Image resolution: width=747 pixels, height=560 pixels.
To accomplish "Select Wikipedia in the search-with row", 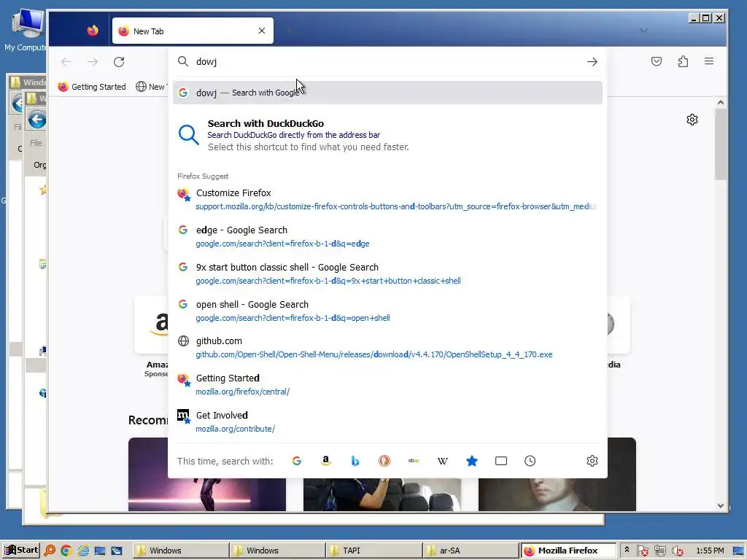I will [443, 461].
